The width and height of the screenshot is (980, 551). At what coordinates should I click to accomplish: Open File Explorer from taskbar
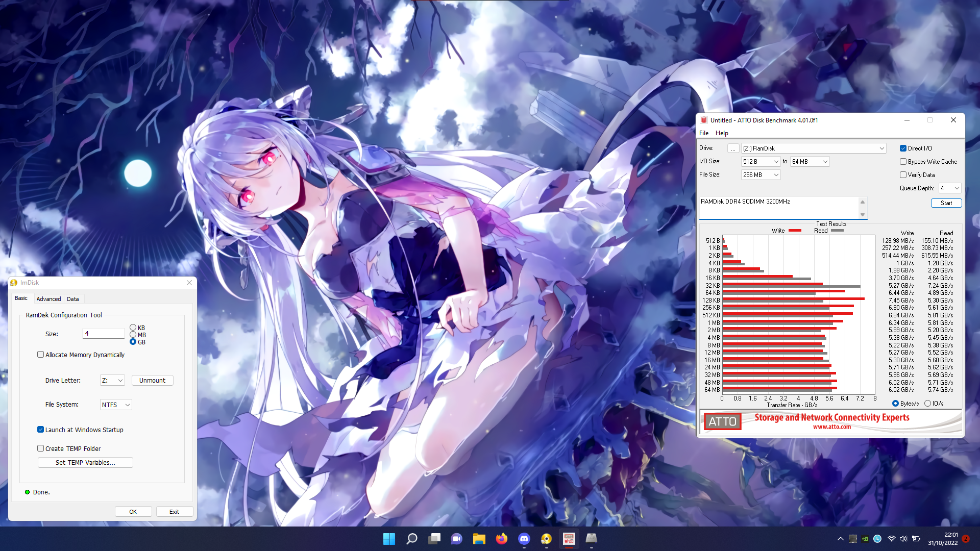click(479, 539)
